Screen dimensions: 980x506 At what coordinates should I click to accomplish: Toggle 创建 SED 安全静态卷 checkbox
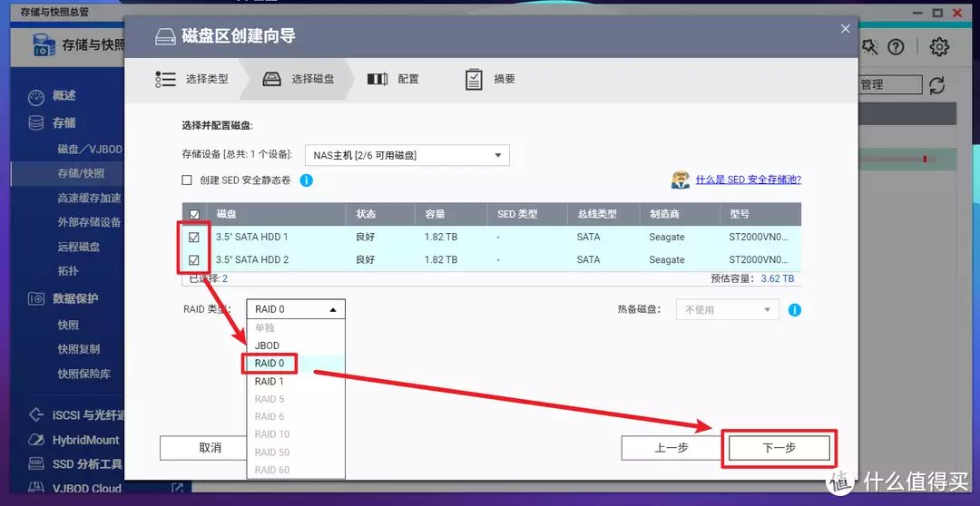tap(187, 180)
